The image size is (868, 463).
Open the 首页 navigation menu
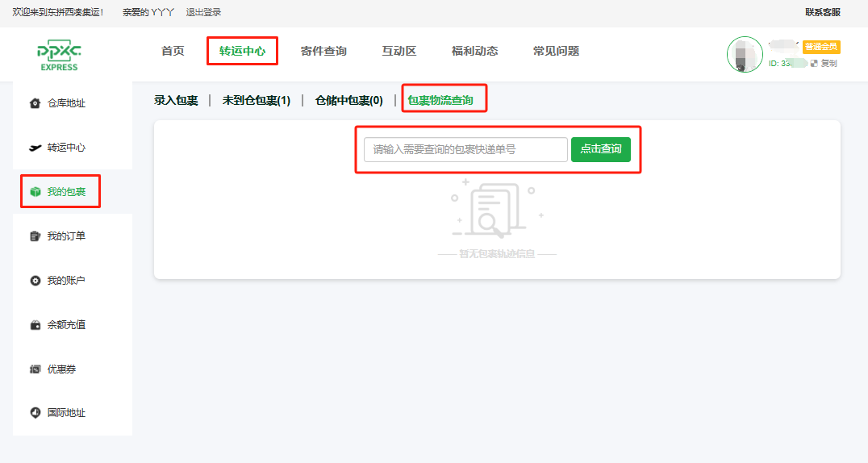tap(173, 51)
